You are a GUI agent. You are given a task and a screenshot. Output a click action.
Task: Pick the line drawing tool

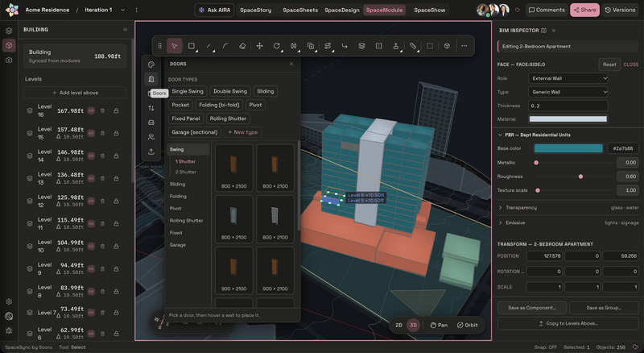[x=208, y=46]
